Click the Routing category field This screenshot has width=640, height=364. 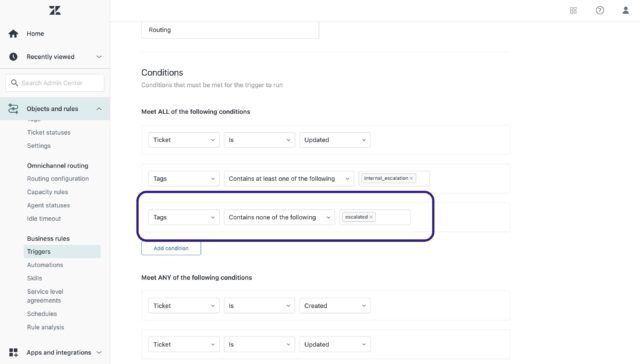230,30
